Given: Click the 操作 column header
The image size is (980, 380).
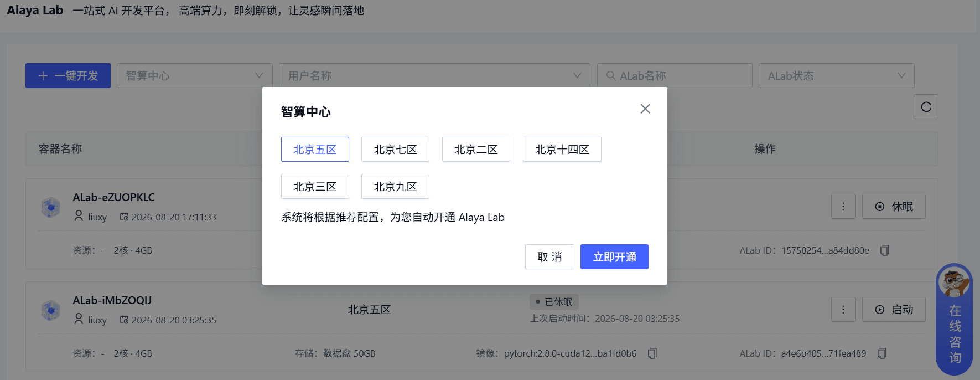Looking at the screenshot, I should (765, 149).
